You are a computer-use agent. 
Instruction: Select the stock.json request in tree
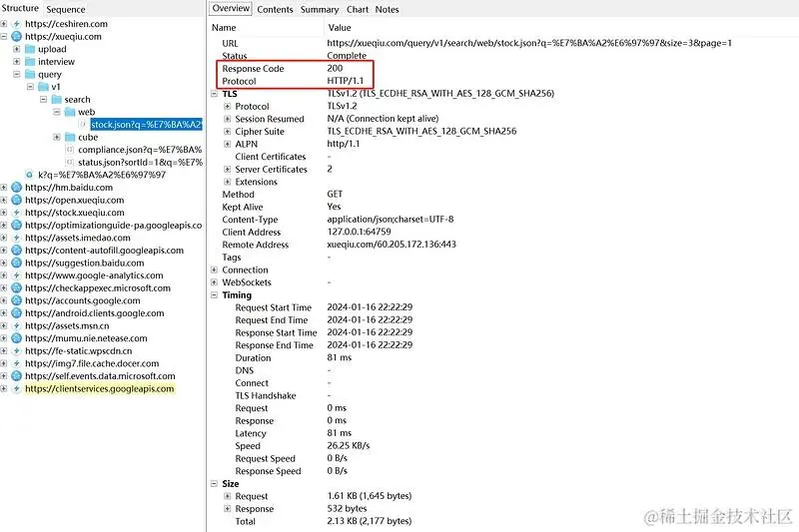pyautogui.click(x=146, y=124)
